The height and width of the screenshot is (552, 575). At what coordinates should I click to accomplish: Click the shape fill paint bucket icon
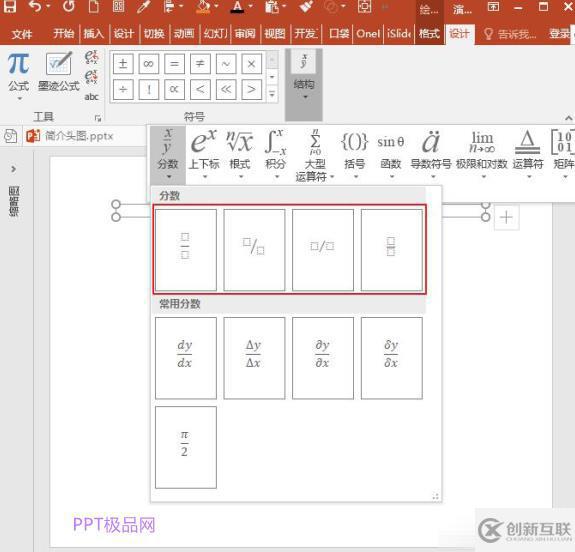tap(204, 6)
